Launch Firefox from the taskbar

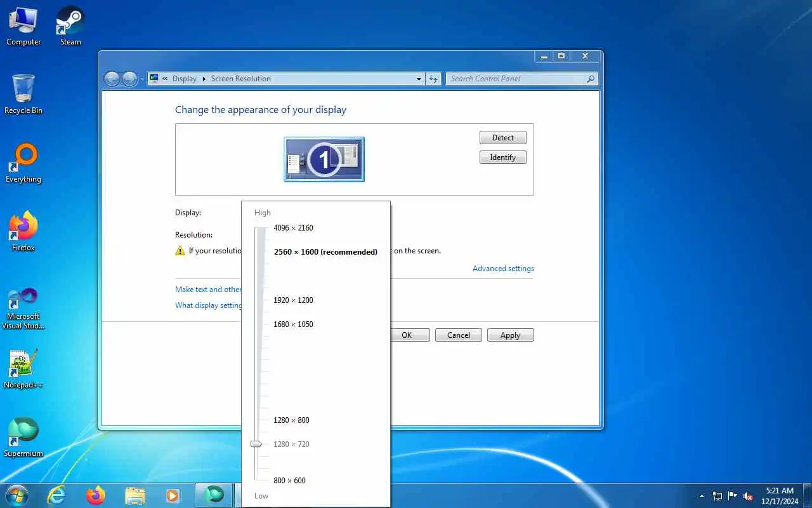(96, 495)
